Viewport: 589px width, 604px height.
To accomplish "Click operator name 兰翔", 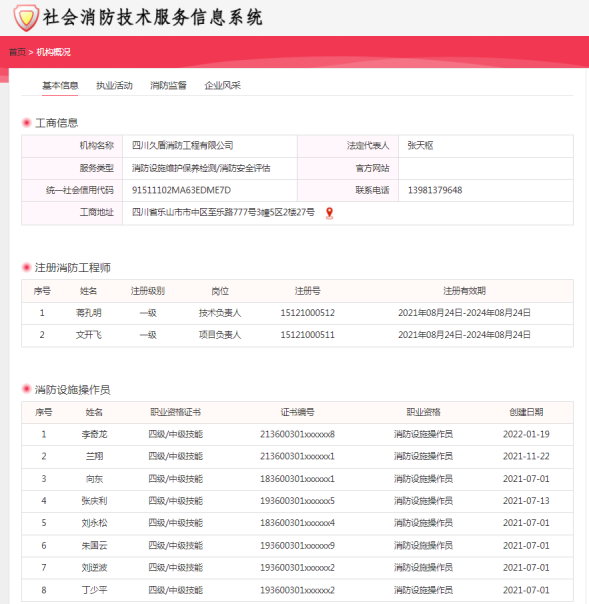I will 94,456.
